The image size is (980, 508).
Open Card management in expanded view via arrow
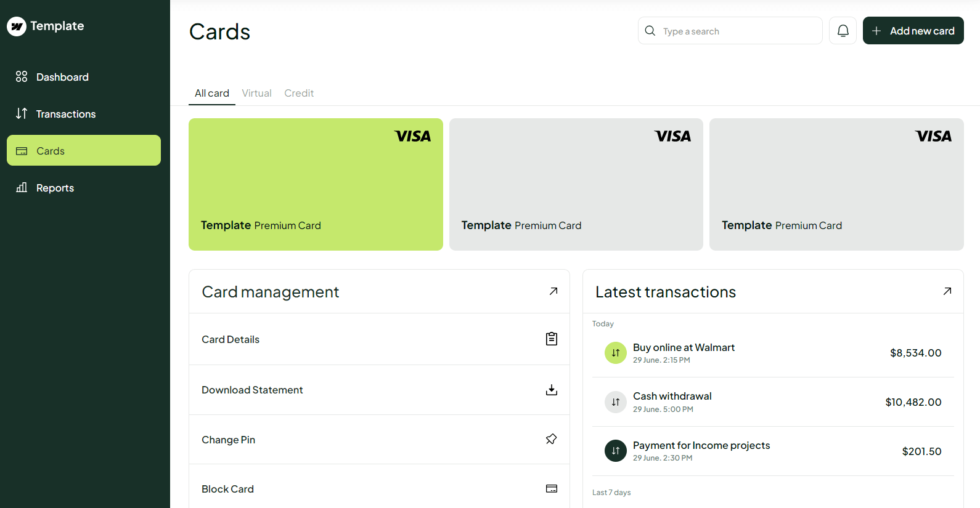[553, 291]
